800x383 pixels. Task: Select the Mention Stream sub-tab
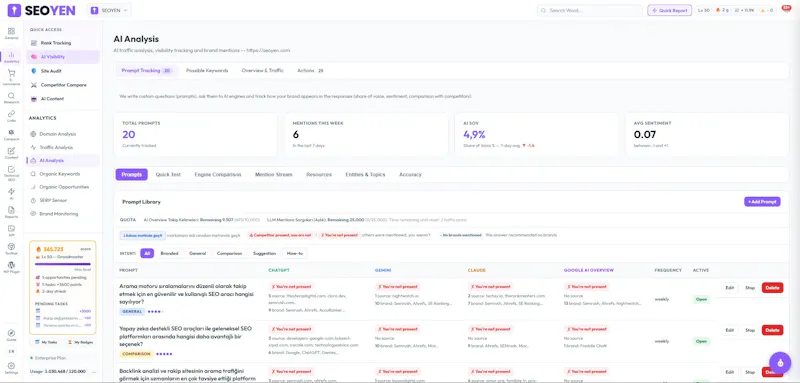(273, 174)
